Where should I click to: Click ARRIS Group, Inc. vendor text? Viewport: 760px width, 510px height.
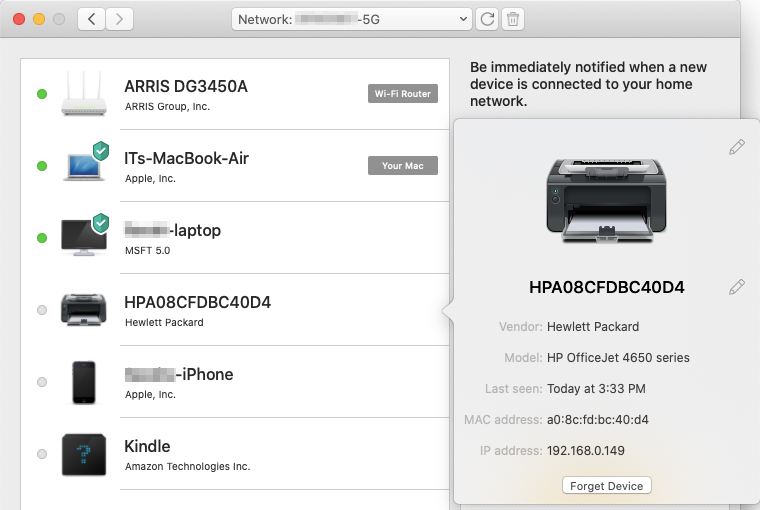[167, 107]
